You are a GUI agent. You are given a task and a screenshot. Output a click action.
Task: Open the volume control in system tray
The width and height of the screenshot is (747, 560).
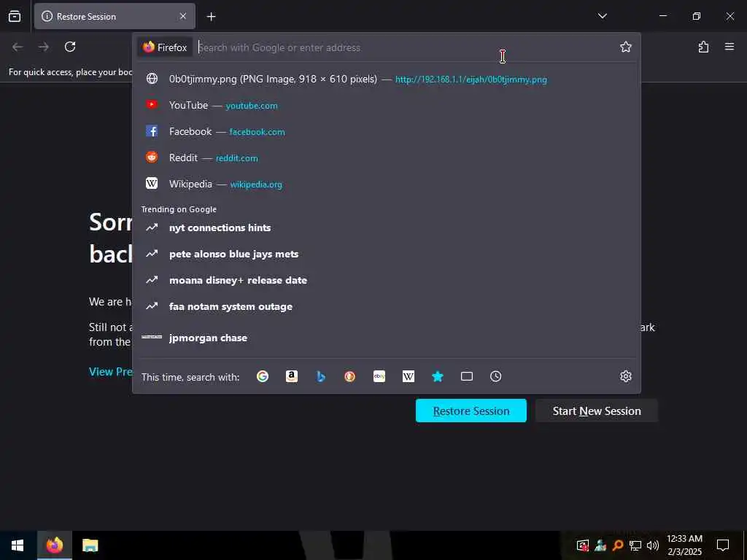pyautogui.click(x=653, y=545)
